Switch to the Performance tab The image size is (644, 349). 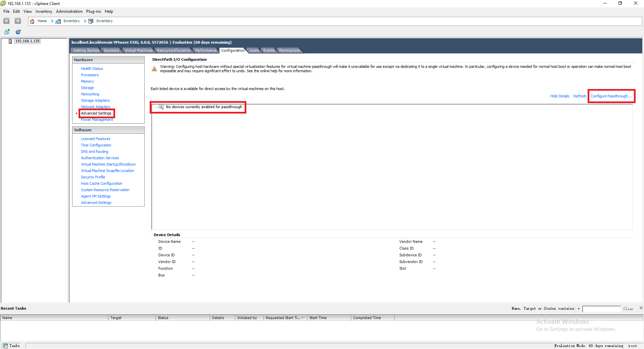tap(206, 50)
